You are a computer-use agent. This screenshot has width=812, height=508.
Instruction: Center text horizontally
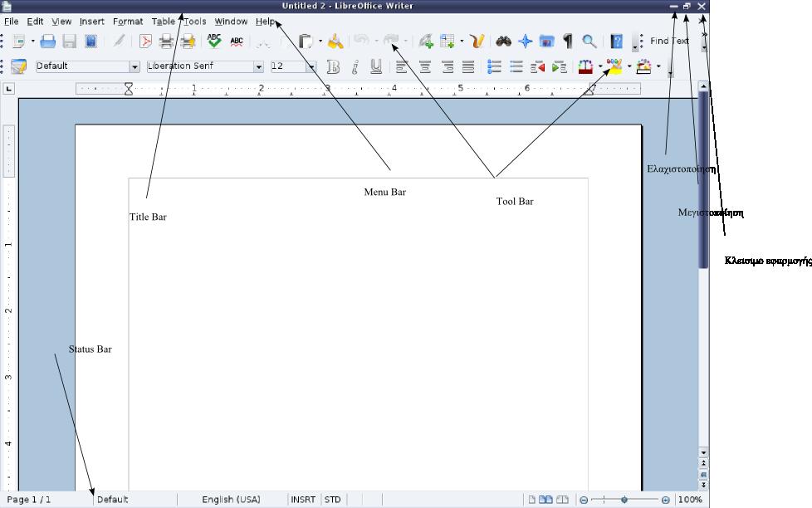click(x=424, y=66)
